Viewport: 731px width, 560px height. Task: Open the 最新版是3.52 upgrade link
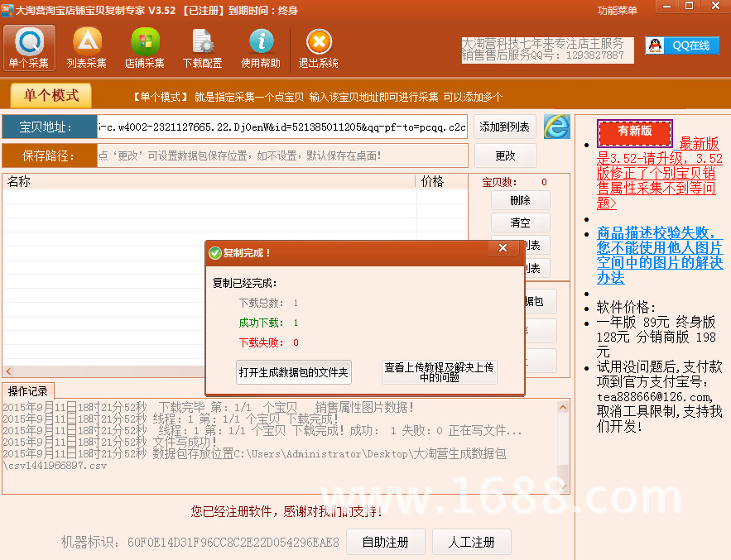pyautogui.click(x=659, y=174)
